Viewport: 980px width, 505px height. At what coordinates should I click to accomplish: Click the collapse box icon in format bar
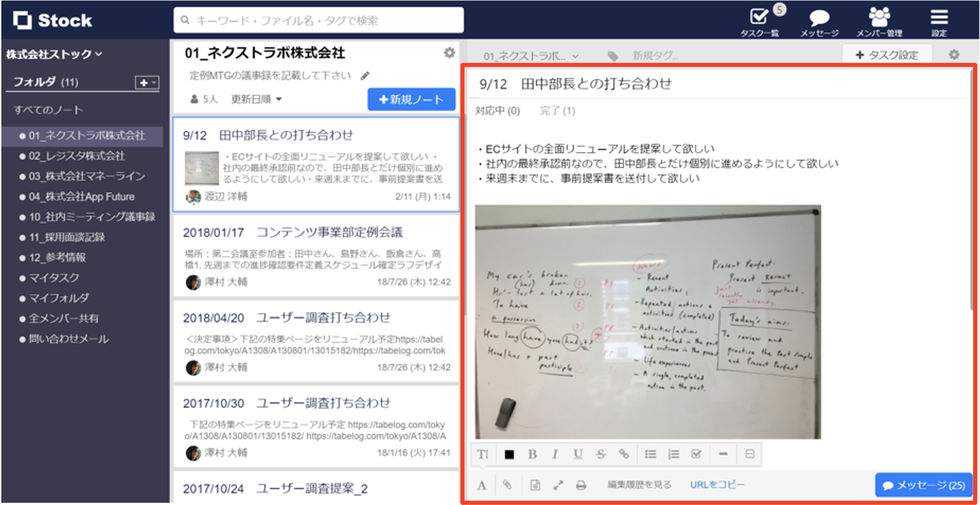coord(750,454)
